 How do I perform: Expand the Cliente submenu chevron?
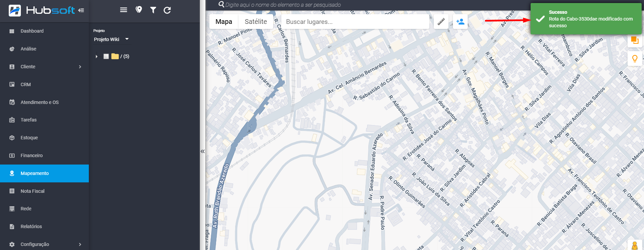click(80, 67)
